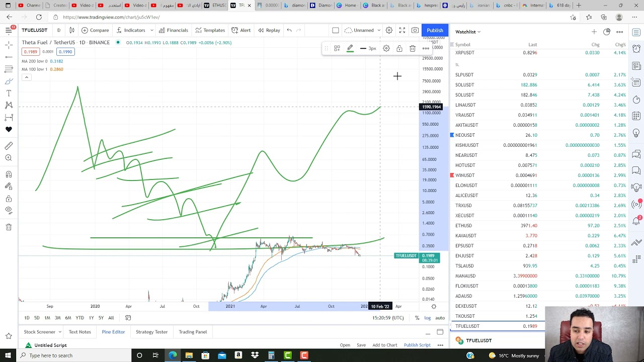The width and height of the screenshot is (644, 362).
Task: Set chart range to All
Action: (111, 318)
